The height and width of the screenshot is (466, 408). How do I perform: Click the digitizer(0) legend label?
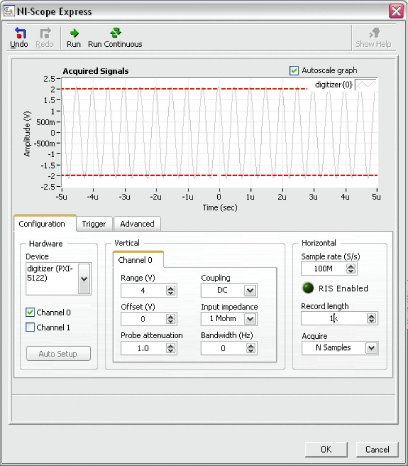pos(334,85)
